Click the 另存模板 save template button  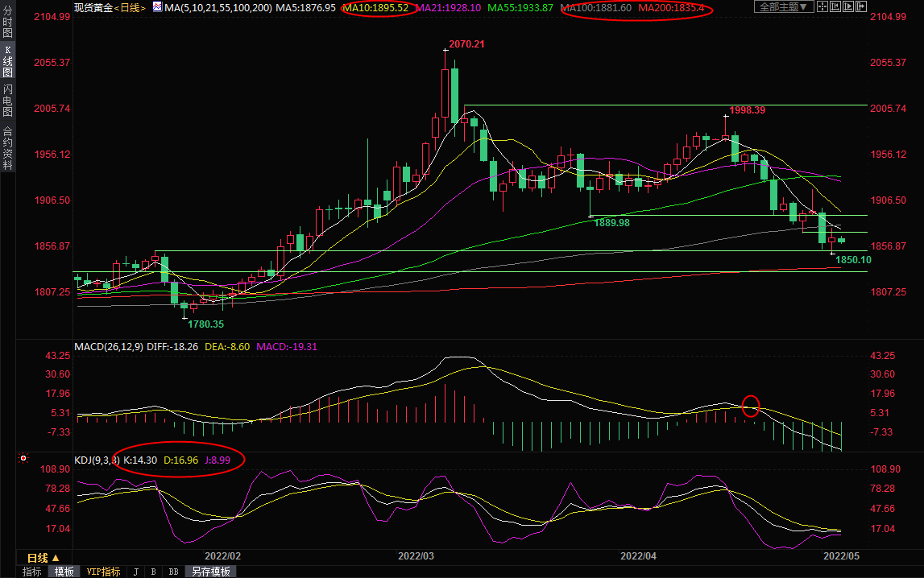coord(210,572)
